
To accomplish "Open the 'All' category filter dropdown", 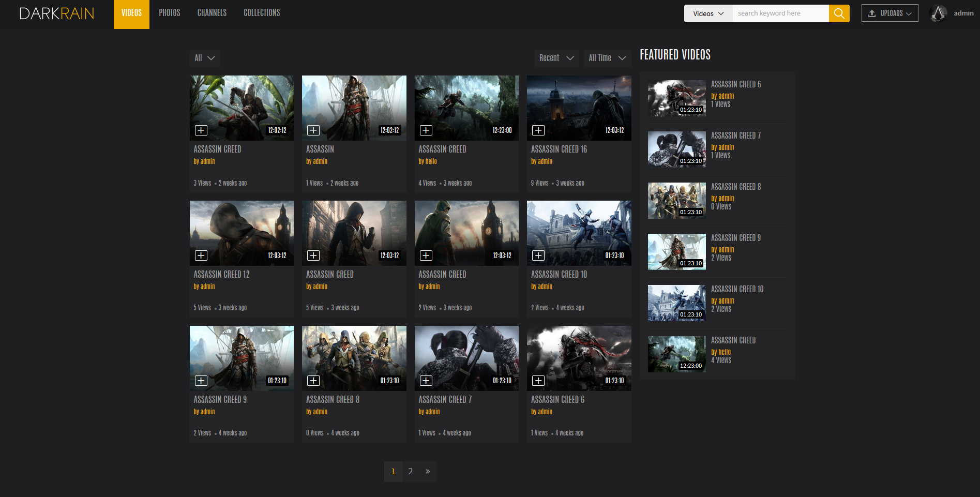I will (204, 58).
